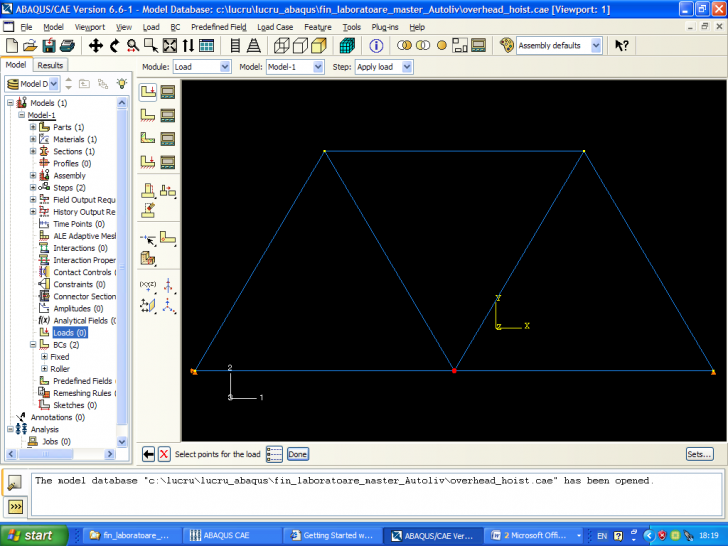The image size is (728, 546).
Task: Click the Save Model Database icon
Action: 49,46
